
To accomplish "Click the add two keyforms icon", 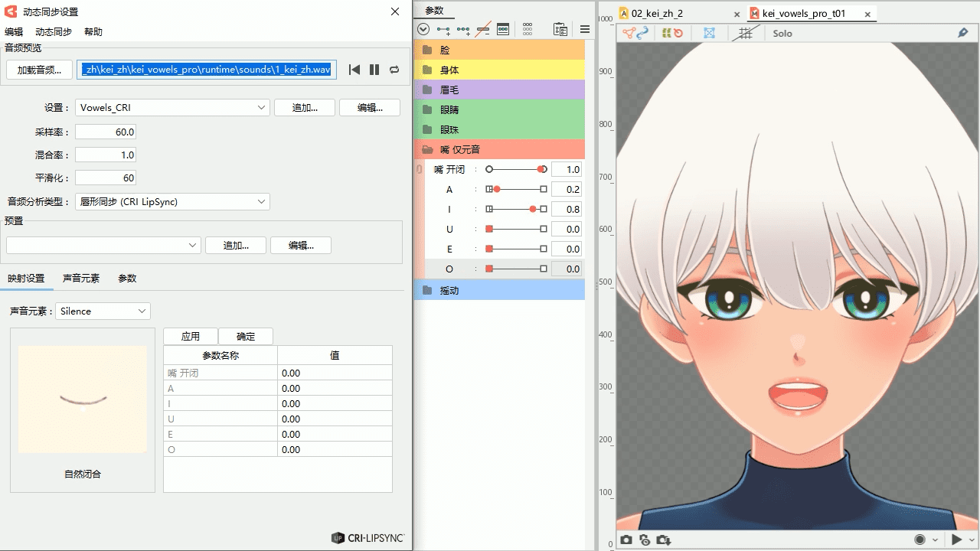I will pyautogui.click(x=443, y=30).
